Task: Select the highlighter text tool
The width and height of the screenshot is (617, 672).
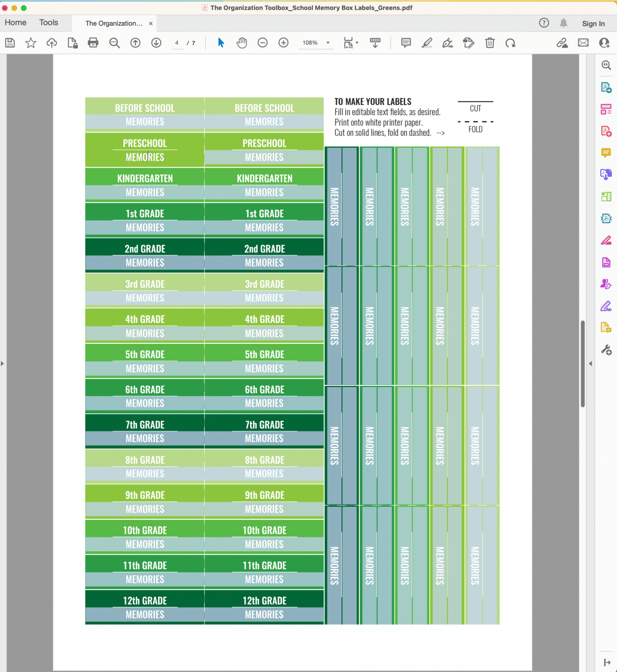Action: click(x=427, y=43)
